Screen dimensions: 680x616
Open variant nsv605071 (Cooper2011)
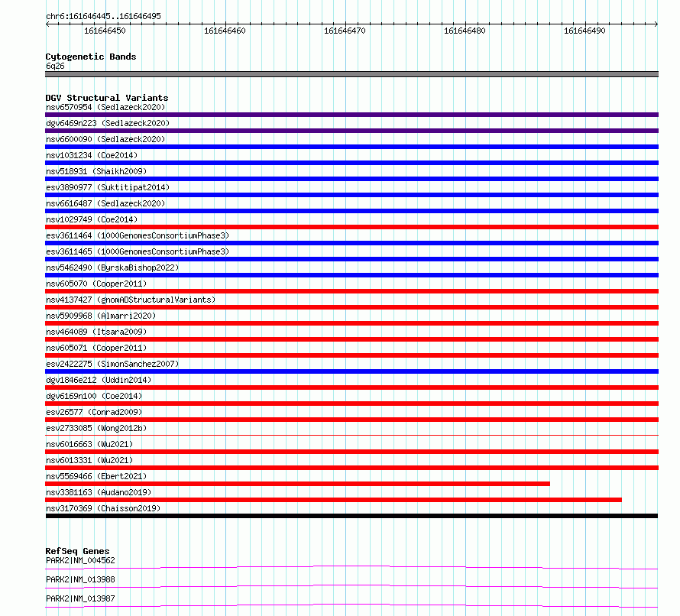click(x=96, y=348)
